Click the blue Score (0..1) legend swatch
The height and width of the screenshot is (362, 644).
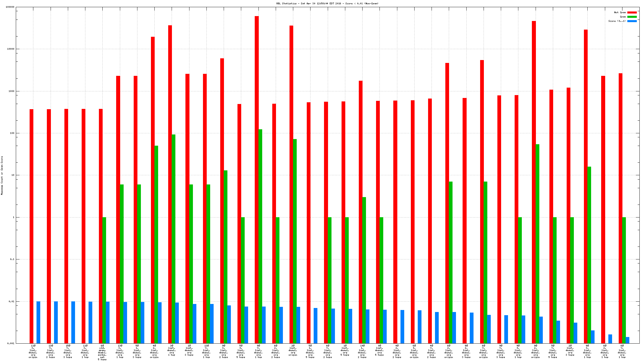pos(632,21)
